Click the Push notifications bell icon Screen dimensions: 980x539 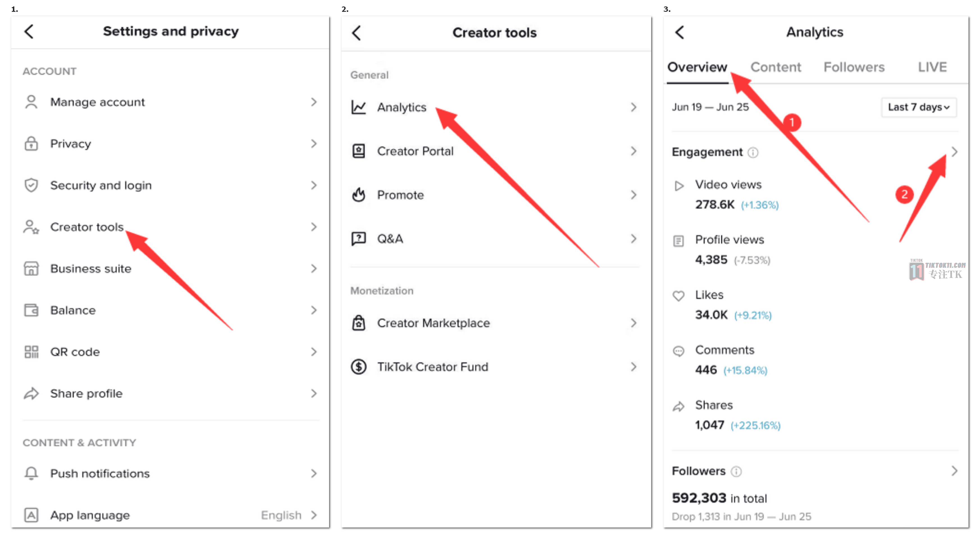pyautogui.click(x=31, y=473)
